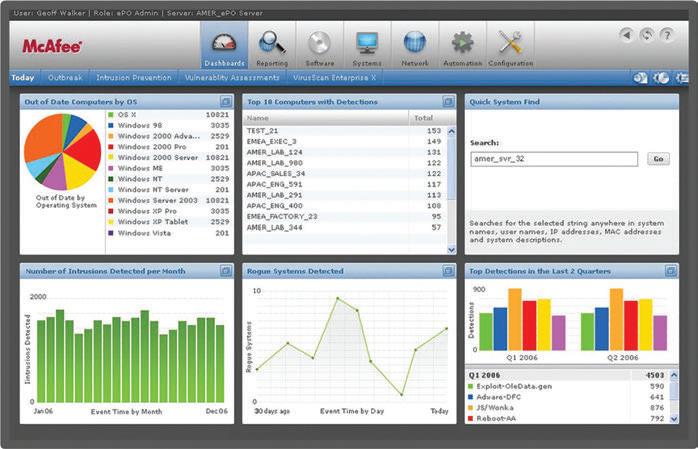Click scroll up arrow in Top 10 Computers list
Viewport: 698px width, 449px height.
(451, 131)
